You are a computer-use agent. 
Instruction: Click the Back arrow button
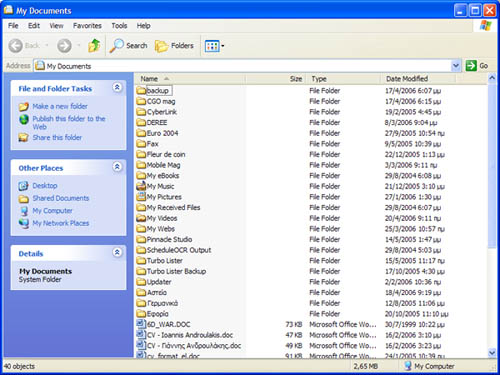click(x=15, y=46)
